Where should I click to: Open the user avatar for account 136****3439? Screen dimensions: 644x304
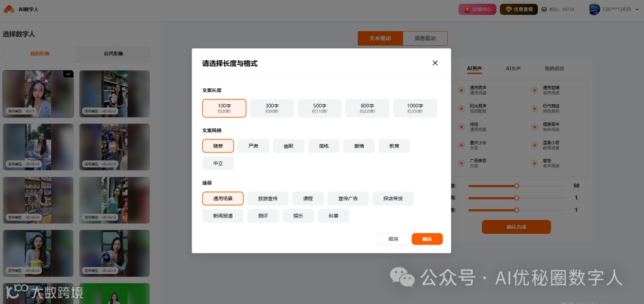pos(595,9)
